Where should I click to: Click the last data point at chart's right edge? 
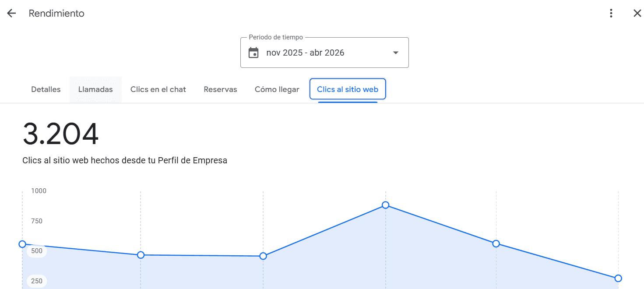[x=618, y=278]
